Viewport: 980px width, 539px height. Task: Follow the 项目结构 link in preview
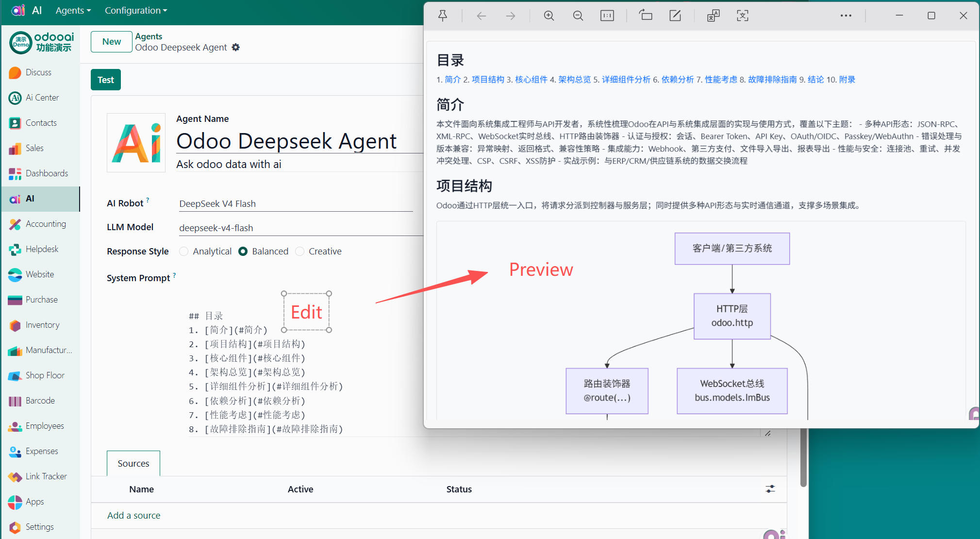click(x=488, y=79)
